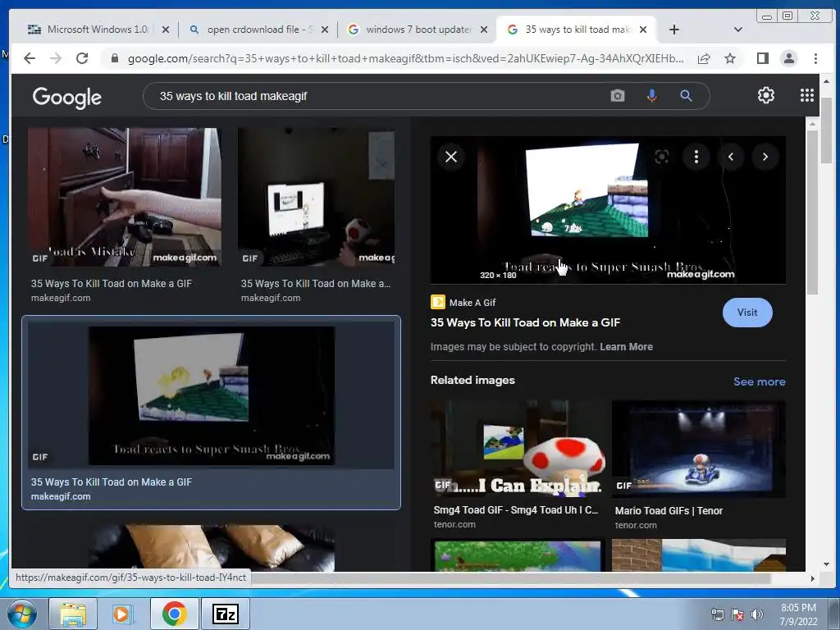This screenshot has width=840, height=630.
Task: Launch Windows Media Player from taskbar
Action: (123, 614)
